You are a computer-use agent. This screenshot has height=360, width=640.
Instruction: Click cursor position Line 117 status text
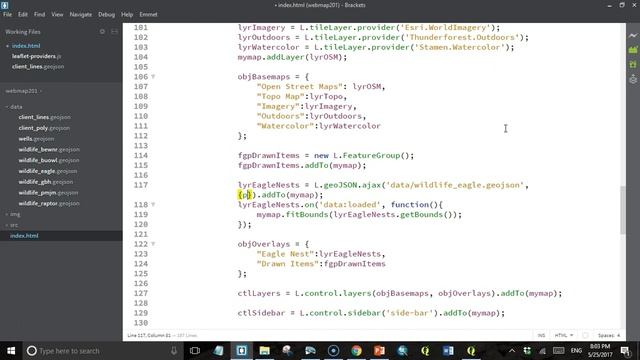pyautogui.click(x=149, y=335)
